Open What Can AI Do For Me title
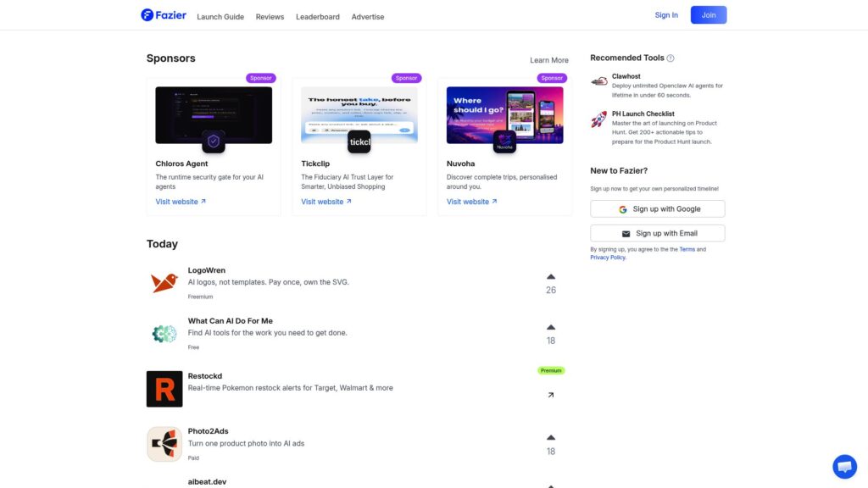This screenshot has width=868, height=488. [231, 321]
